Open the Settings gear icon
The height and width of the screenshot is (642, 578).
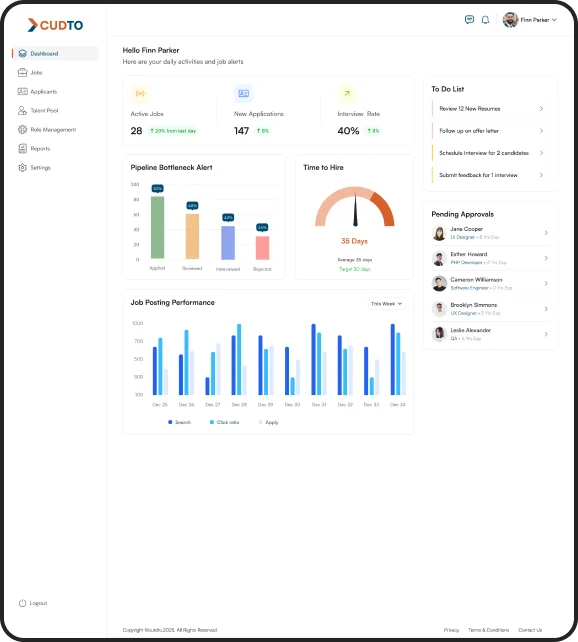pyautogui.click(x=23, y=167)
